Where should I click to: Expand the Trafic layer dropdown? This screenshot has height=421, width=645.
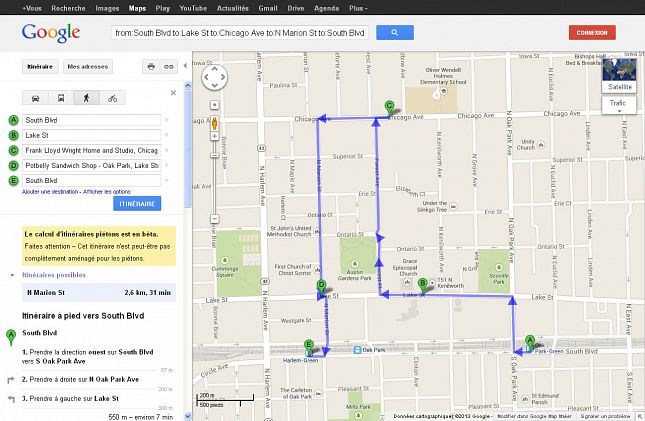(618, 103)
